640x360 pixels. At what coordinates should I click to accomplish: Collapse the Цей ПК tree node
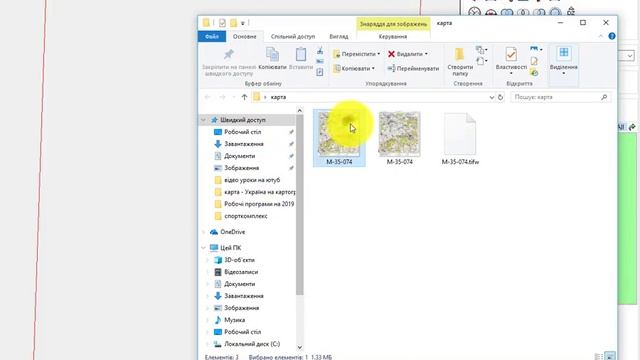[x=203, y=248]
